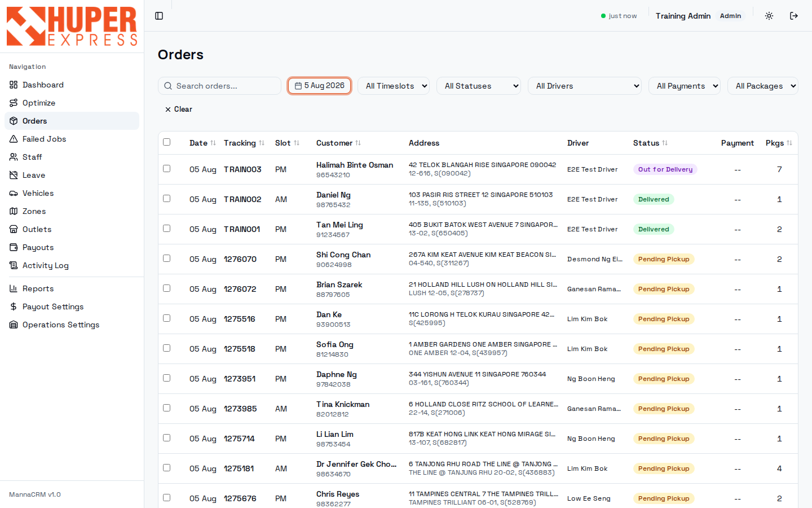Click the Orders box icon
812x508 pixels.
point(14,121)
